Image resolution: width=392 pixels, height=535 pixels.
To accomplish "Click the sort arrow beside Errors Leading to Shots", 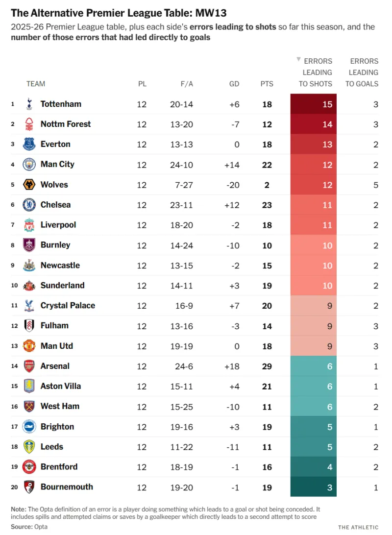I will [298, 60].
